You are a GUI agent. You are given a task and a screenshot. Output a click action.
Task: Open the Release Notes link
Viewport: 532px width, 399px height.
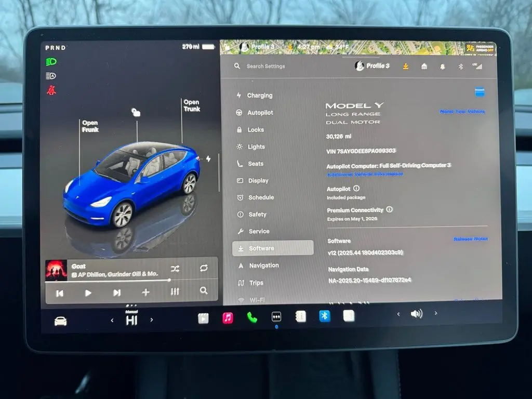pos(470,239)
